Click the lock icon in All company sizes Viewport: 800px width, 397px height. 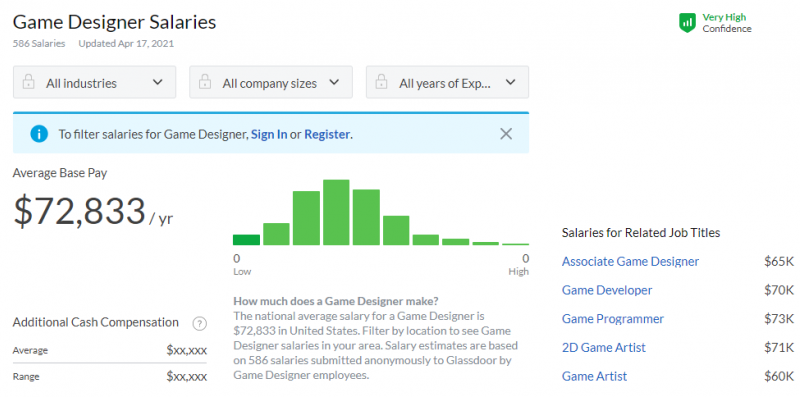click(x=205, y=82)
